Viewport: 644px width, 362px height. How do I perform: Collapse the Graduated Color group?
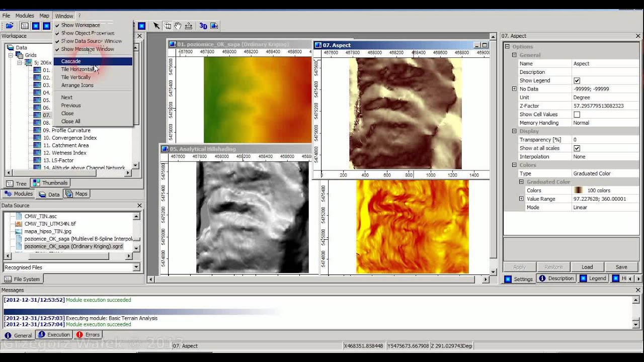point(521,182)
